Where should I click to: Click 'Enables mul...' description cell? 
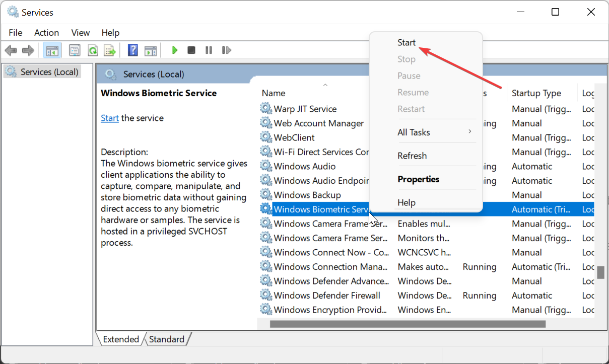pos(423,224)
